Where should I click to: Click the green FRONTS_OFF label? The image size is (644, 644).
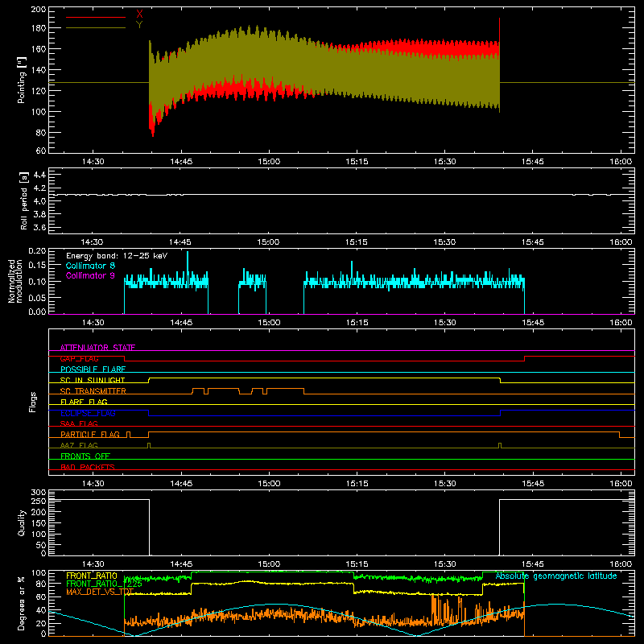tap(85, 456)
